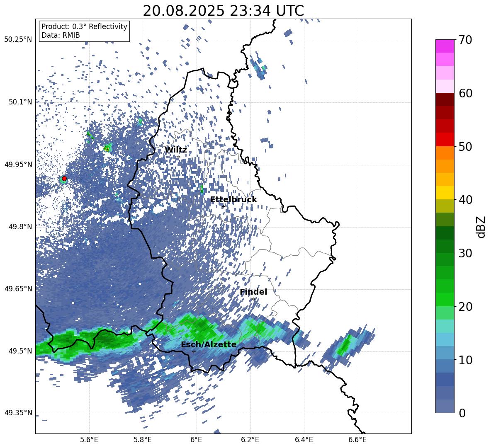The image size is (491, 448).
Task: Click the colorbar tick value 20
Action: pos(466,307)
